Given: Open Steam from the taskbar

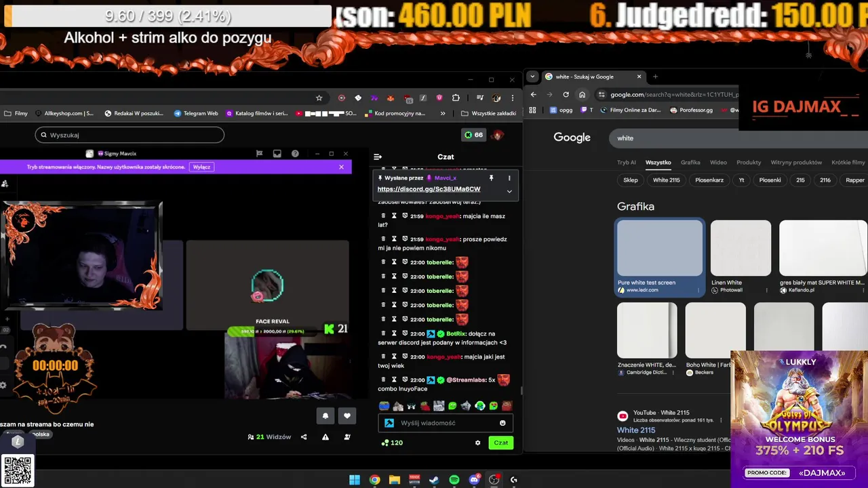Looking at the screenshot, I should pyautogui.click(x=434, y=480).
